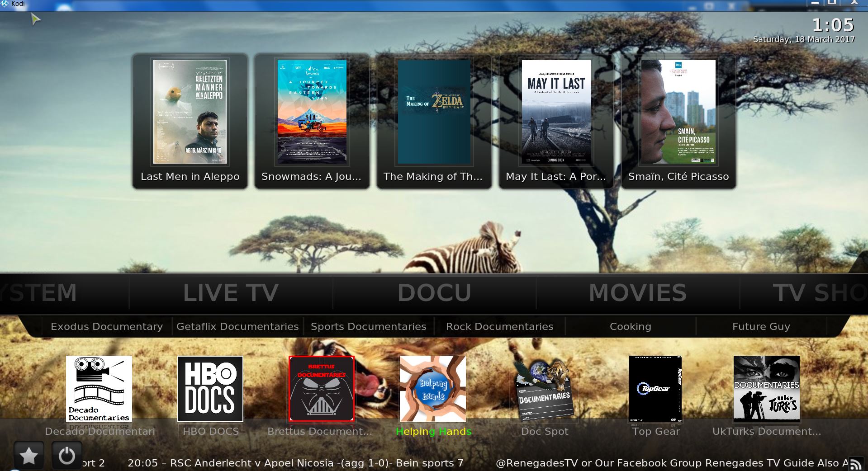
Task: Open Decado Documentaries add-on icon
Action: point(99,389)
